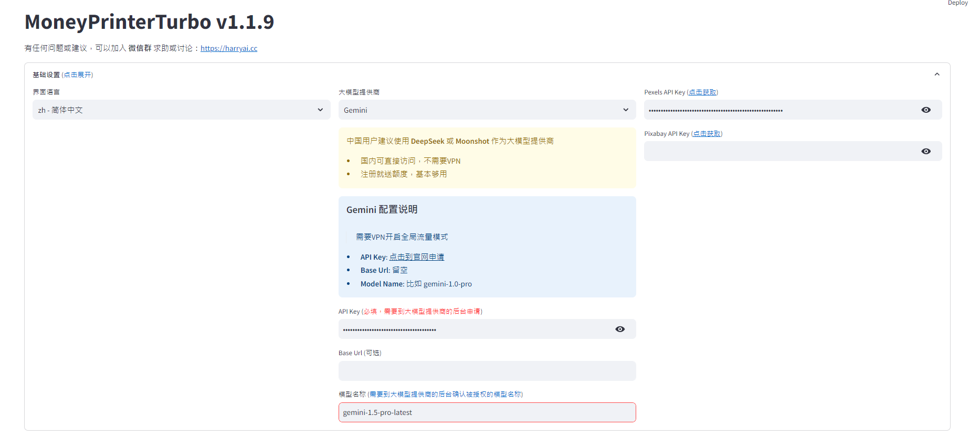Show the Pixabay API Key value

tap(926, 151)
